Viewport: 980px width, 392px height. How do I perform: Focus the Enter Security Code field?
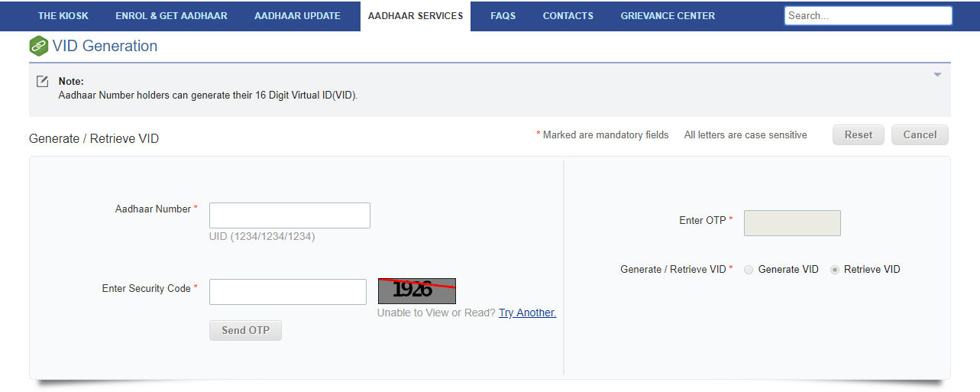point(288,292)
